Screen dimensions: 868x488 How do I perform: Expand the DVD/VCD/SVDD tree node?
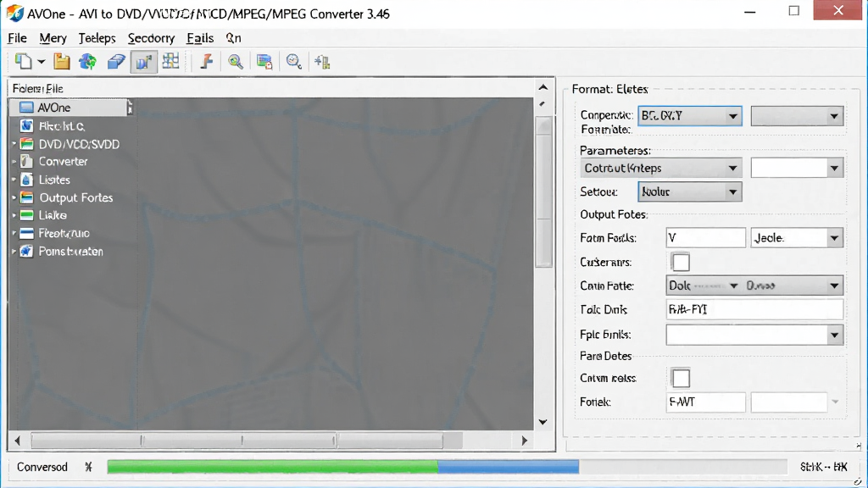click(x=14, y=144)
